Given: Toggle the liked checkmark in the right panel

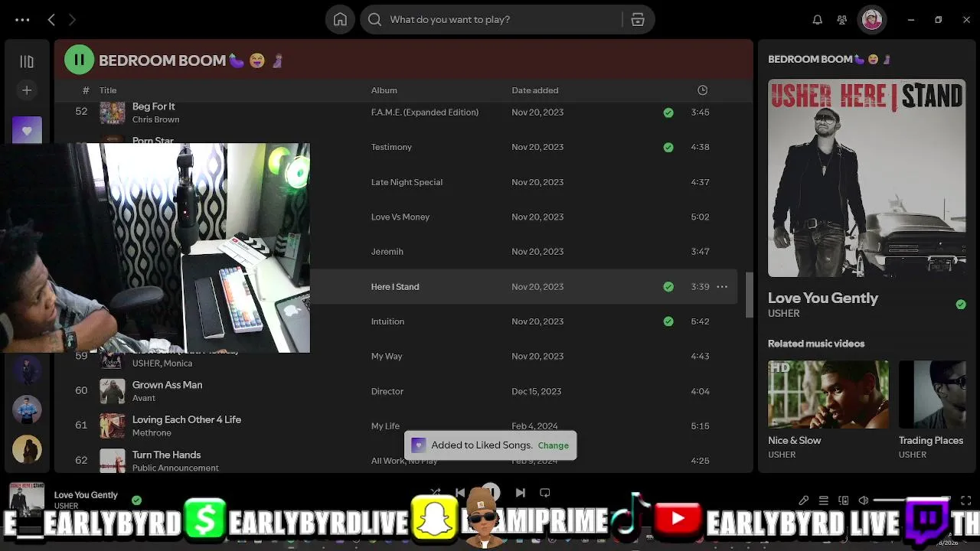Looking at the screenshot, I should pyautogui.click(x=961, y=305).
